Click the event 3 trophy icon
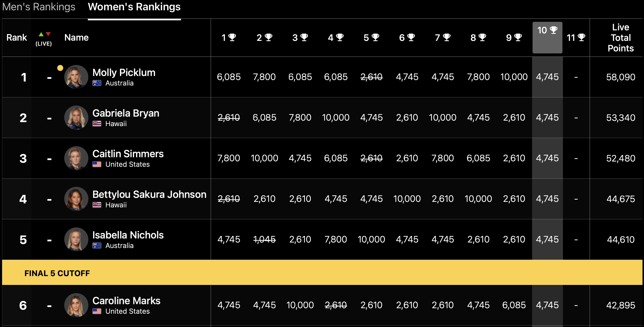This screenshot has width=644, height=327. coord(304,37)
